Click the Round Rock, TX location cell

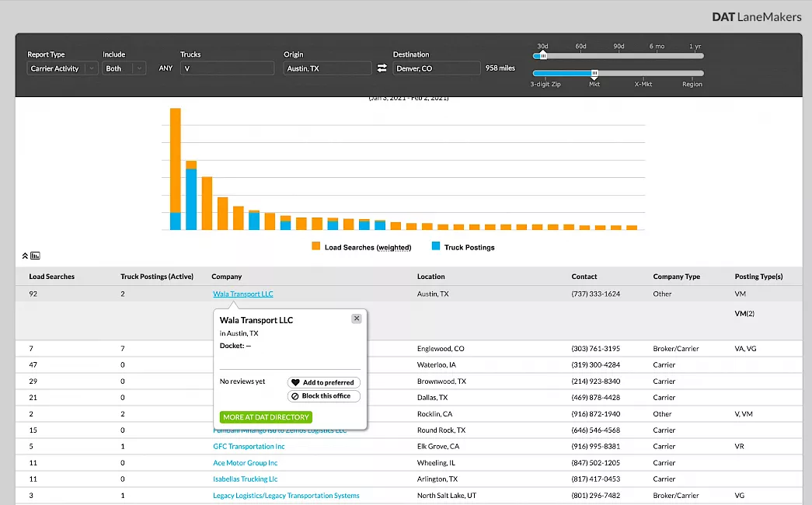point(441,430)
